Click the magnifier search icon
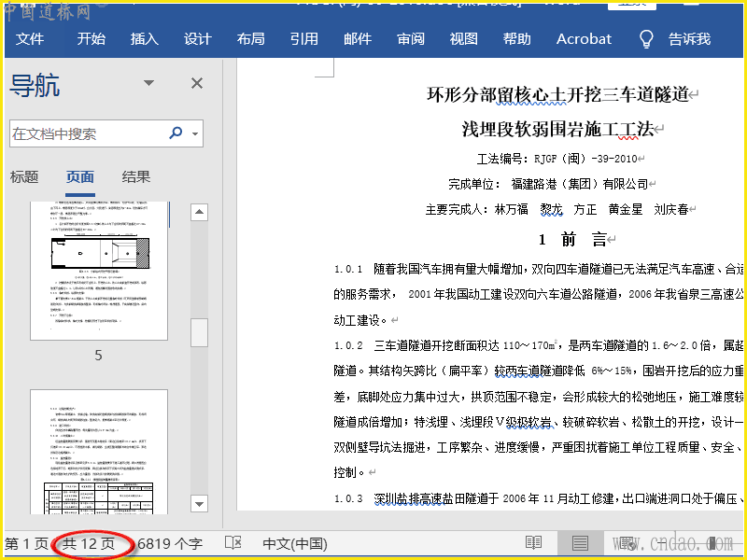 [176, 133]
